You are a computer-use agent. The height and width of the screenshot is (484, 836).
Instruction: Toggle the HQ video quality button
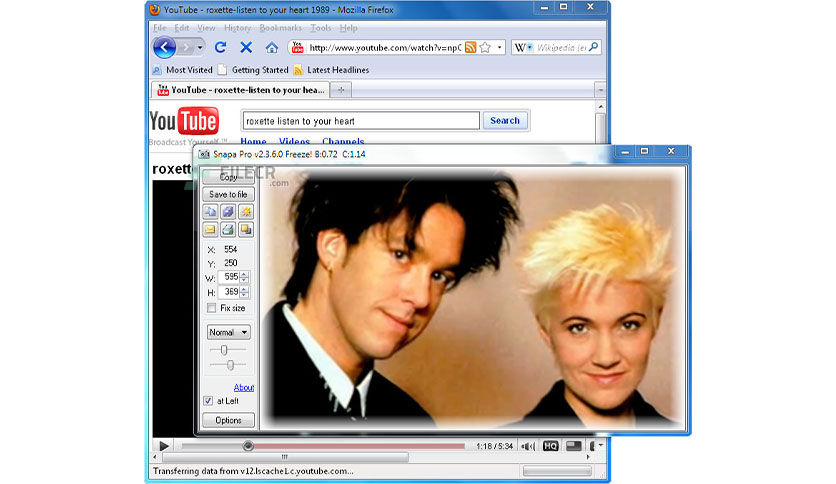click(x=550, y=446)
